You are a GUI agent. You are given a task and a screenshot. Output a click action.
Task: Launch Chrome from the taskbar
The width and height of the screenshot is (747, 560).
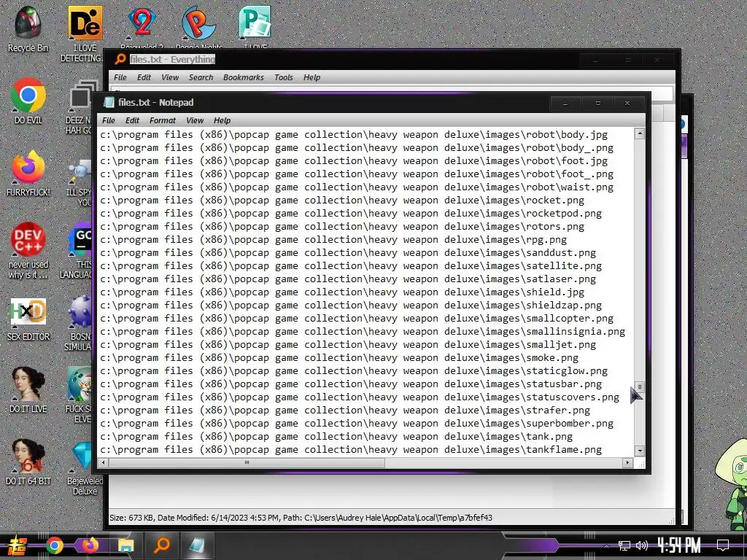click(x=54, y=545)
